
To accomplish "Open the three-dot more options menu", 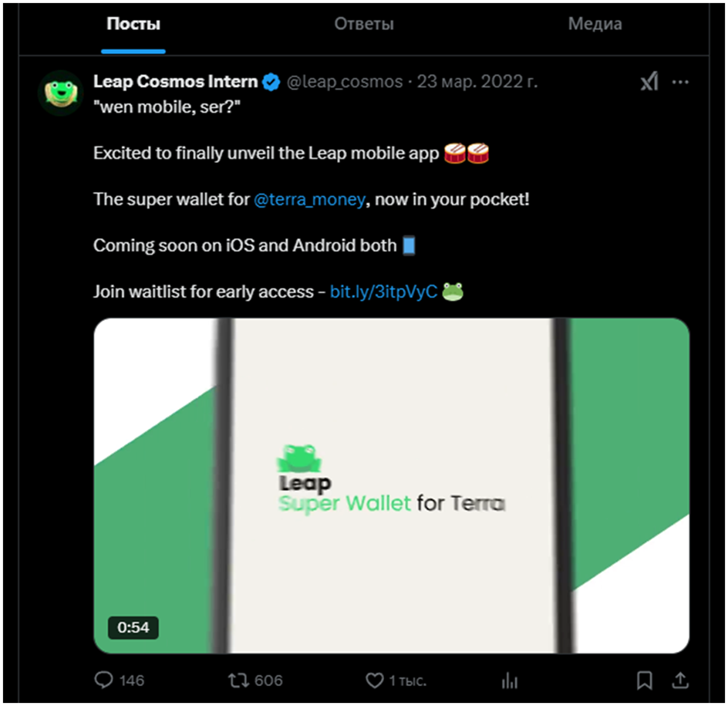I will tap(680, 82).
